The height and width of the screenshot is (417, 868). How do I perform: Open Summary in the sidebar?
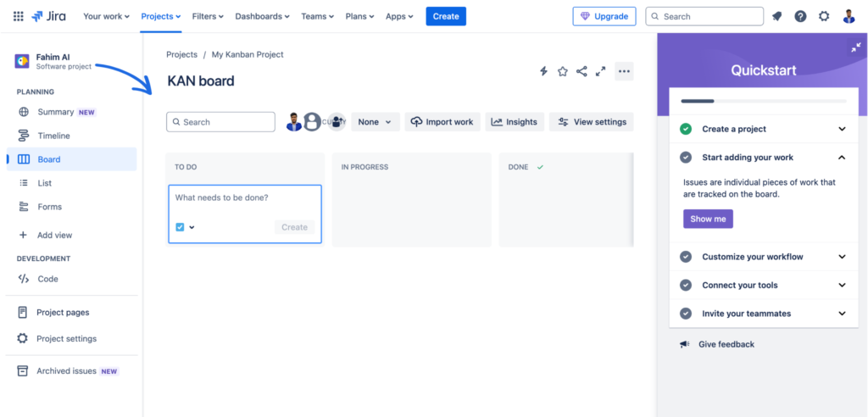[x=71, y=112]
